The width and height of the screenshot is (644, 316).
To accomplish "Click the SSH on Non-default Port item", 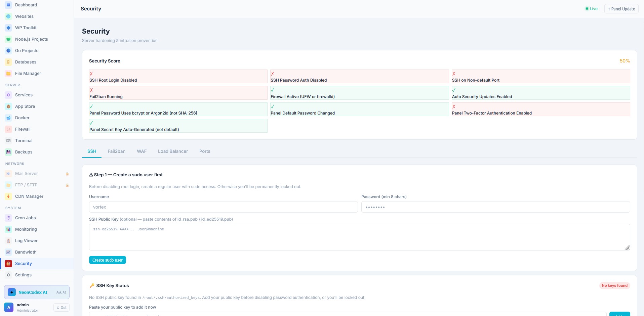I will [x=541, y=77].
